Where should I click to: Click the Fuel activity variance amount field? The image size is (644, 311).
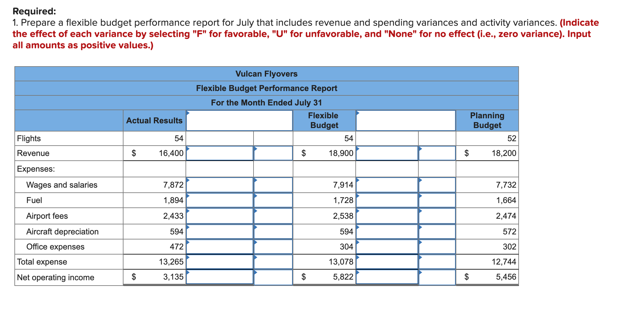click(x=387, y=200)
